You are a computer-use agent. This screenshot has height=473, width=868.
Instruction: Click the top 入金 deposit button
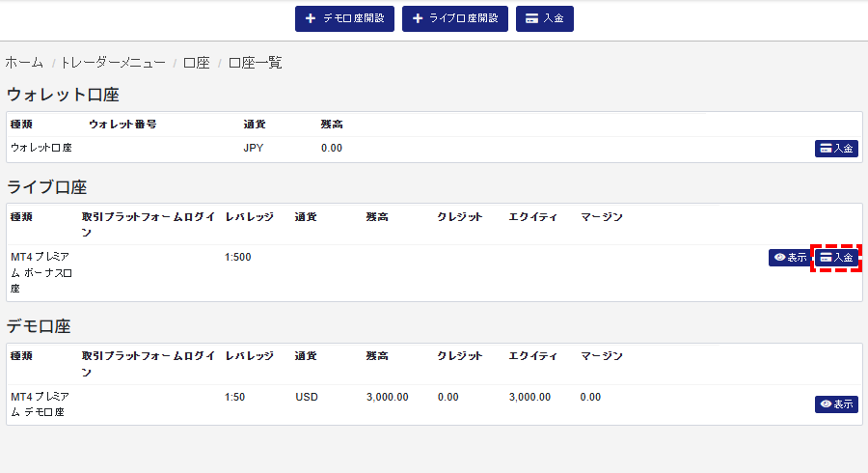[544, 19]
